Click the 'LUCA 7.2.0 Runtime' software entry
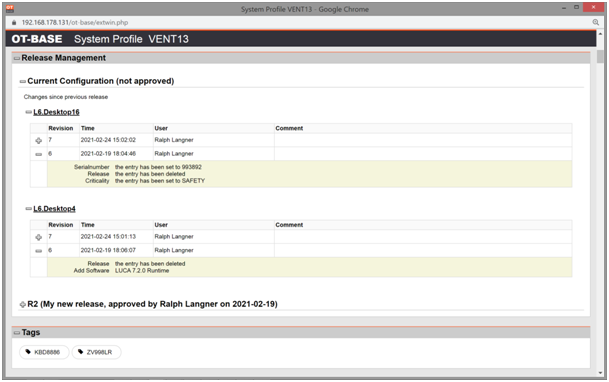This screenshot has width=609, height=382. [x=142, y=271]
